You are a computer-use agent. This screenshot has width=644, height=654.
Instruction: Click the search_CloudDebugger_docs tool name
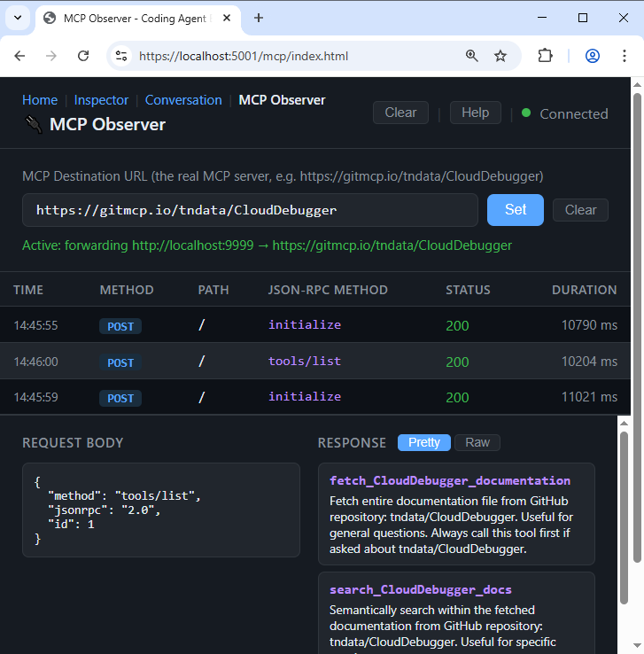pos(420,590)
